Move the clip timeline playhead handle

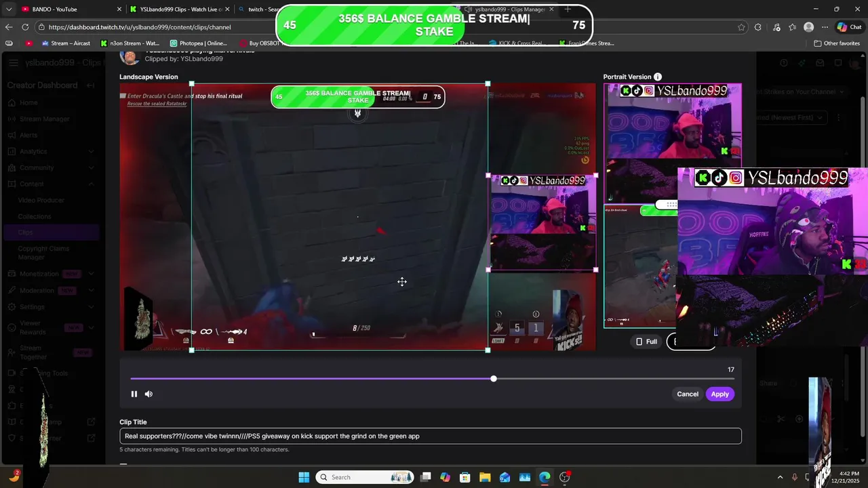(x=494, y=379)
